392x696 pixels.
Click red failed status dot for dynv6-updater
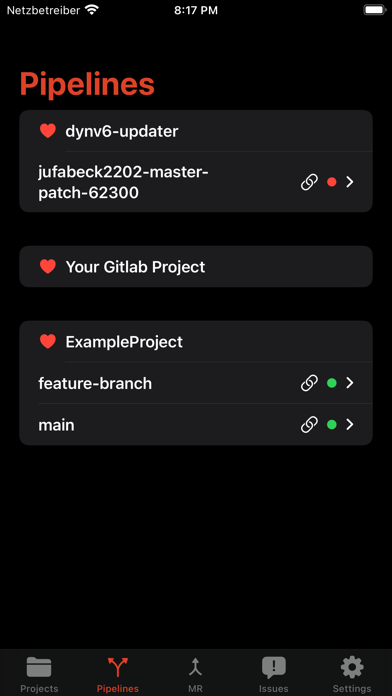coord(332,182)
